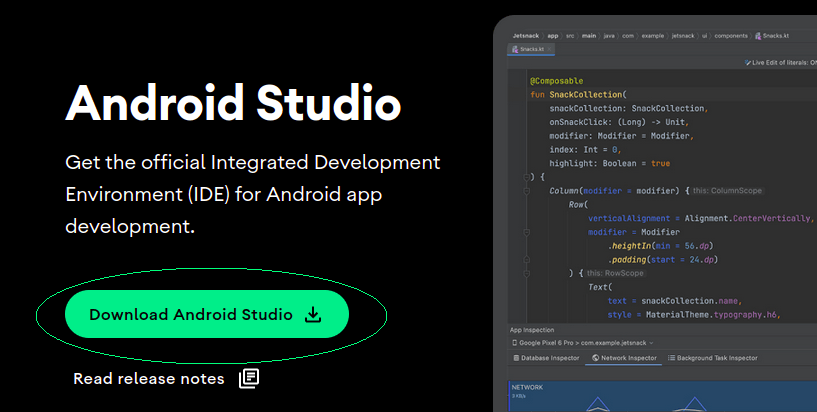Collapse the fold marker beside modifier = Modifier line
This screenshot has width=817, height=412.
point(526,232)
